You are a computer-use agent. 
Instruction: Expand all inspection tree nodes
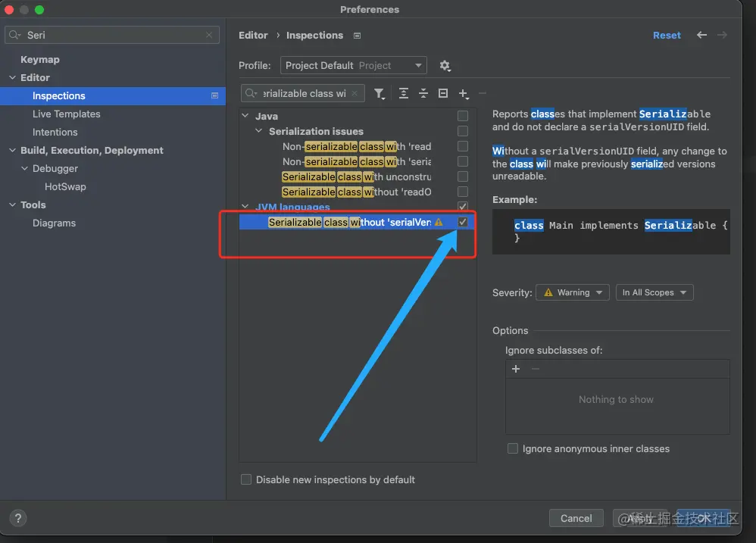pyautogui.click(x=404, y=93)
